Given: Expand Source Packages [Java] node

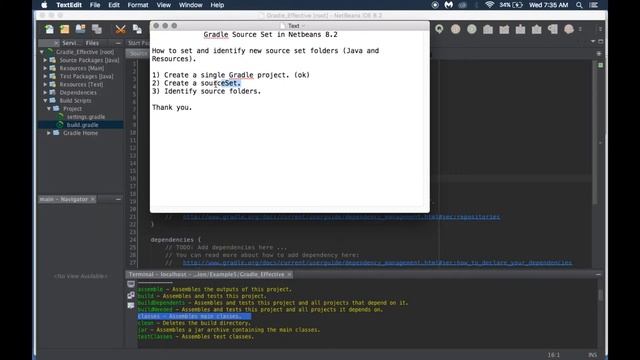Looking at the screenshot, I should pyautogui.click(x=45, y=60).
